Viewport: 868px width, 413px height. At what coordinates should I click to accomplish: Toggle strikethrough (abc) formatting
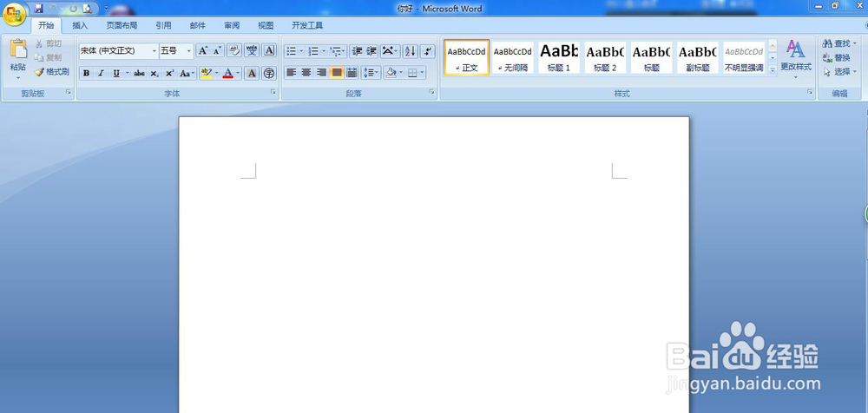click(139, 73)
